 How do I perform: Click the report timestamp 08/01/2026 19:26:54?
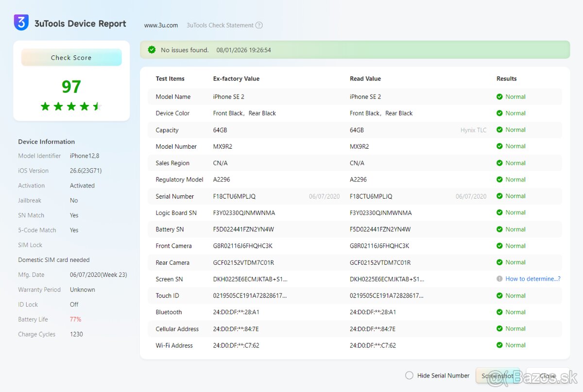[244, 50]
